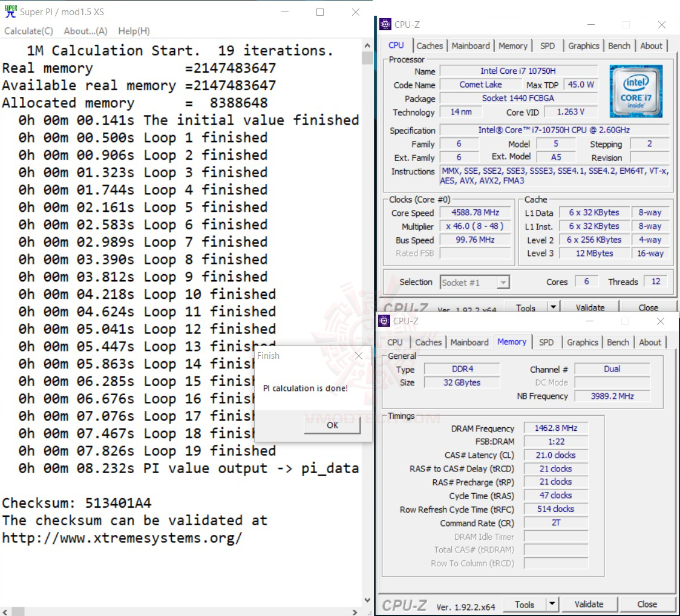680x616 pixels.
Task: Select the About tab in upper CPU-Z window
Action: pyautogui.click(x=651, y=45)
